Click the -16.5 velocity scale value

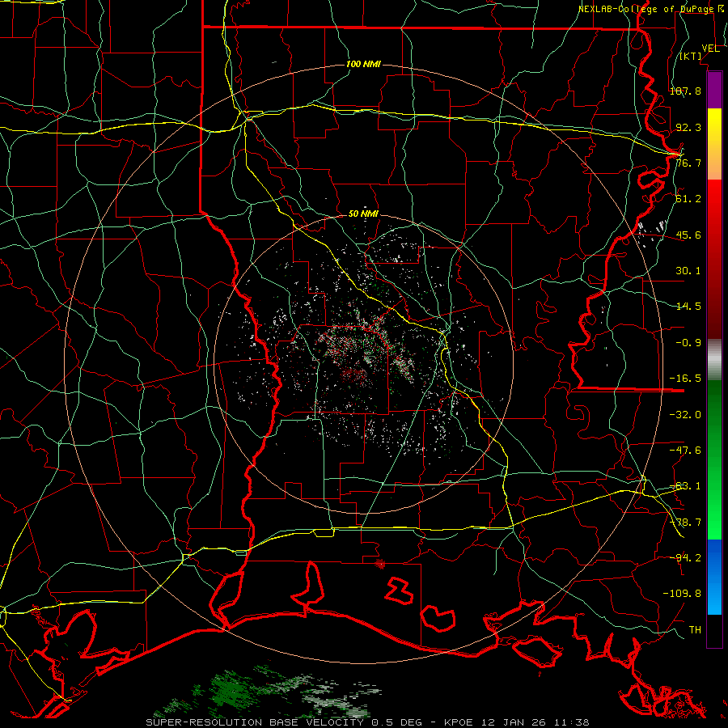click(685, 379)
